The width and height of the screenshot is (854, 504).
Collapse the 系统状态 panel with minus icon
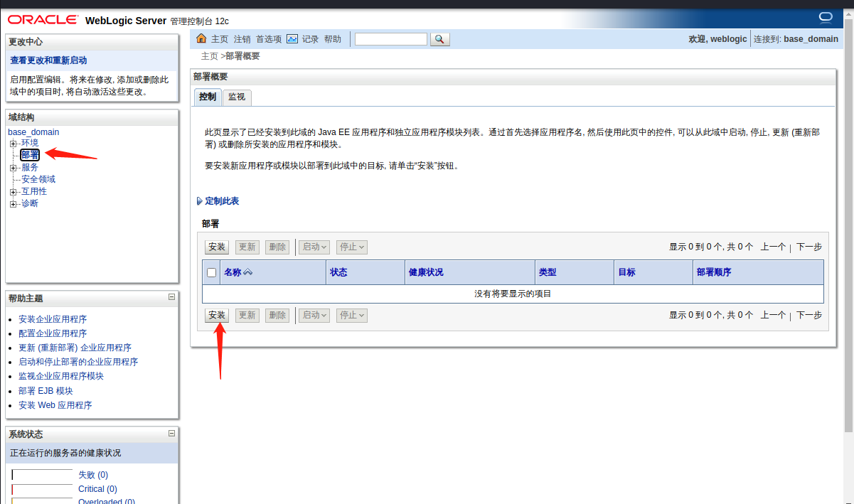coord(171,433)
